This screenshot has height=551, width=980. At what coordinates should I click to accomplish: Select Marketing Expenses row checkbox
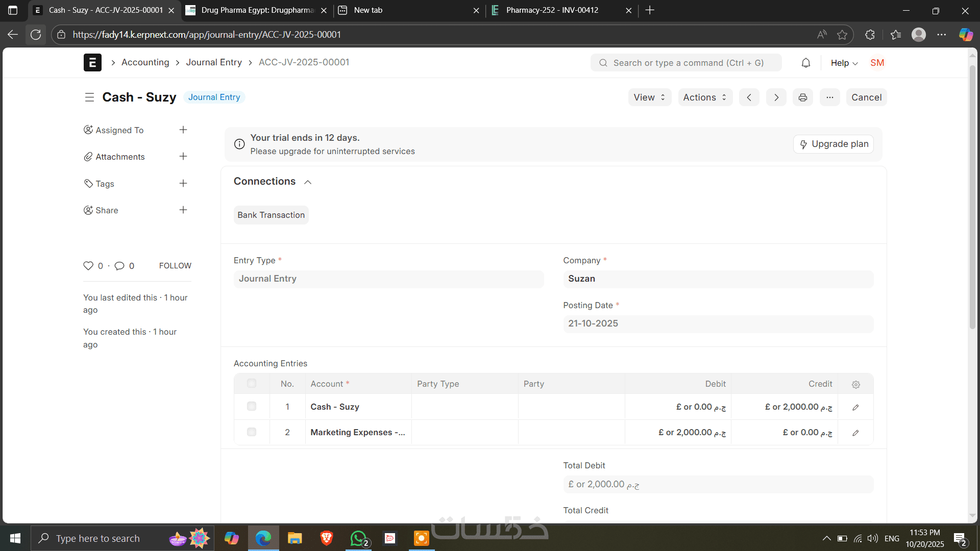point(252,432)
